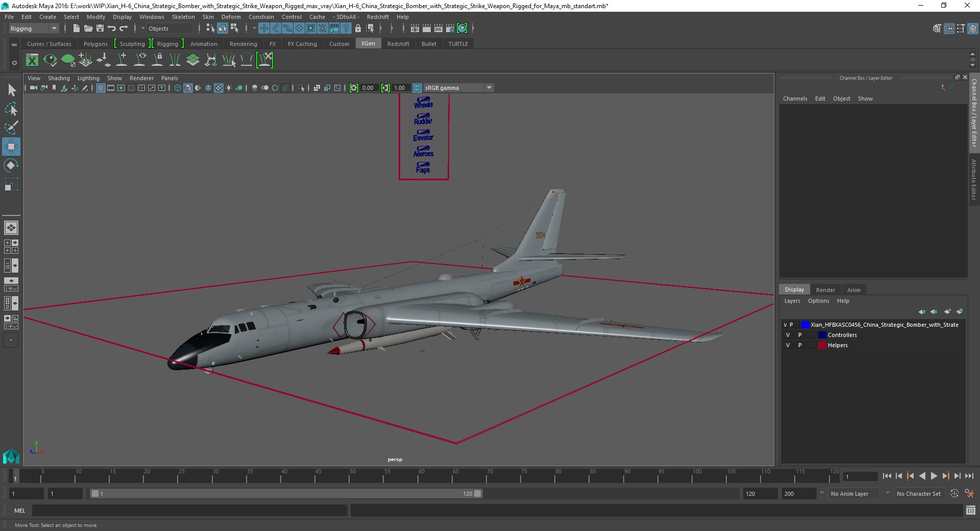Open the Anim layer tab

click(x=854, y=290)
